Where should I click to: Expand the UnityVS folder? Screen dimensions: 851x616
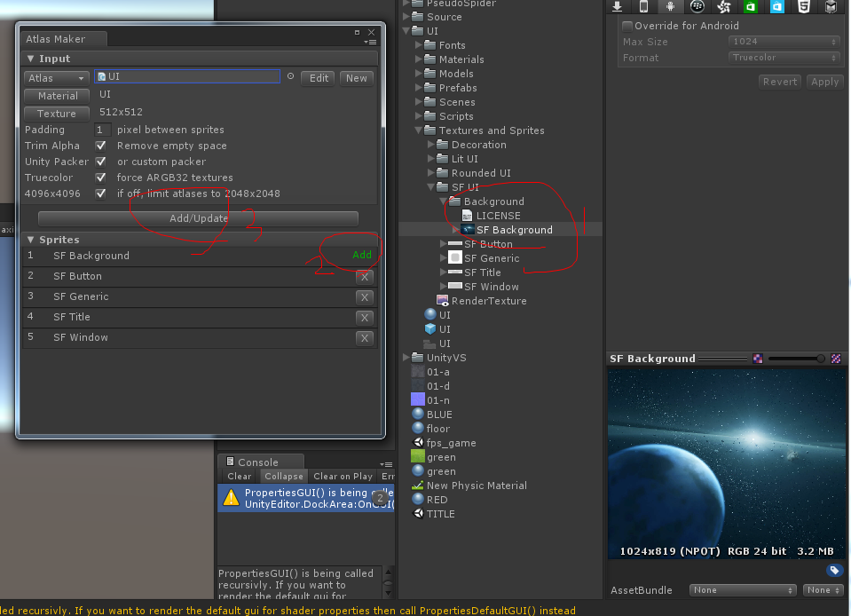(x=406, y=358)
